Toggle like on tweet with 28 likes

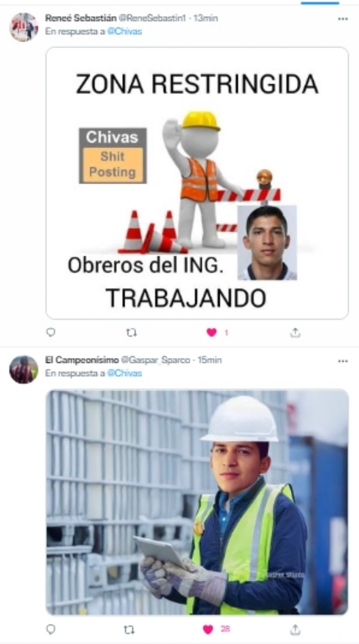pos(208,630)
